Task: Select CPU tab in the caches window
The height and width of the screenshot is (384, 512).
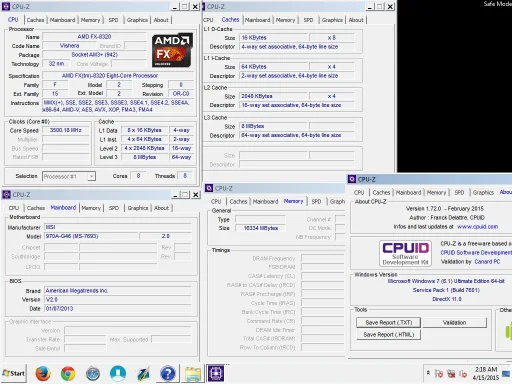Action: [x=208, y=20]
